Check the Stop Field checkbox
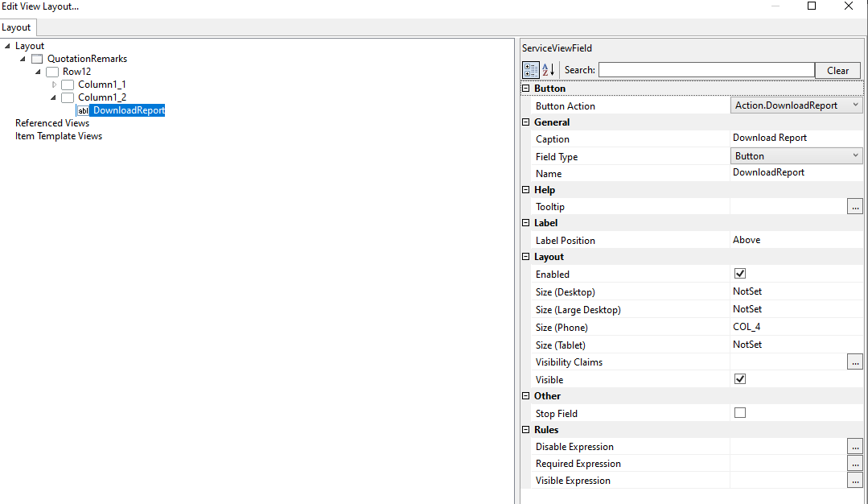Viewport: 868px width, 504px height. click(739, 413)
